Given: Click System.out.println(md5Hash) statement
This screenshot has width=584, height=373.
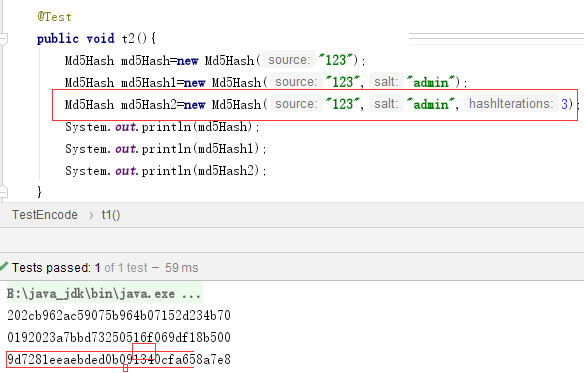Looking at the screenshot, I should tap(162, 127).
